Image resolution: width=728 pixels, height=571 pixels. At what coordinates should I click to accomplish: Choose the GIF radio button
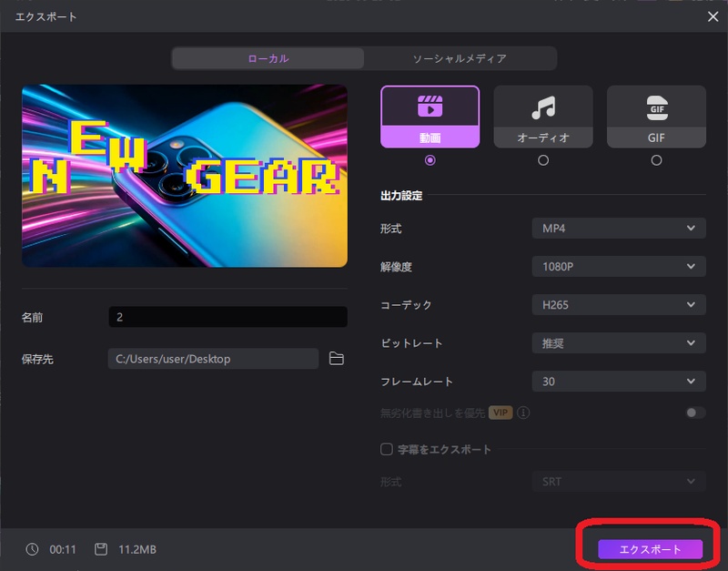(x=656, y=160)
